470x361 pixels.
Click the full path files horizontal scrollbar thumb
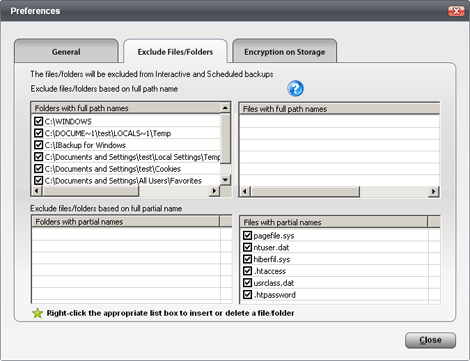[x=305, y=191]
